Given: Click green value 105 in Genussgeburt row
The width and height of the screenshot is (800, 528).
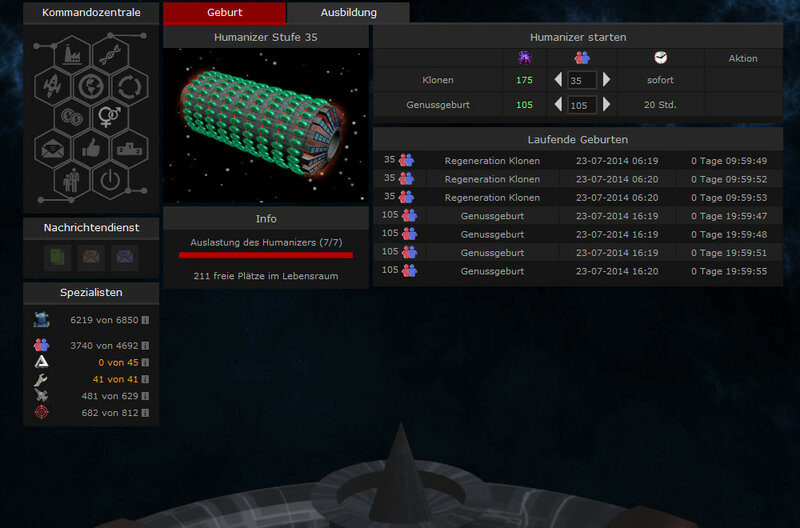Looking at the screenshot, I should pos(524,105).
